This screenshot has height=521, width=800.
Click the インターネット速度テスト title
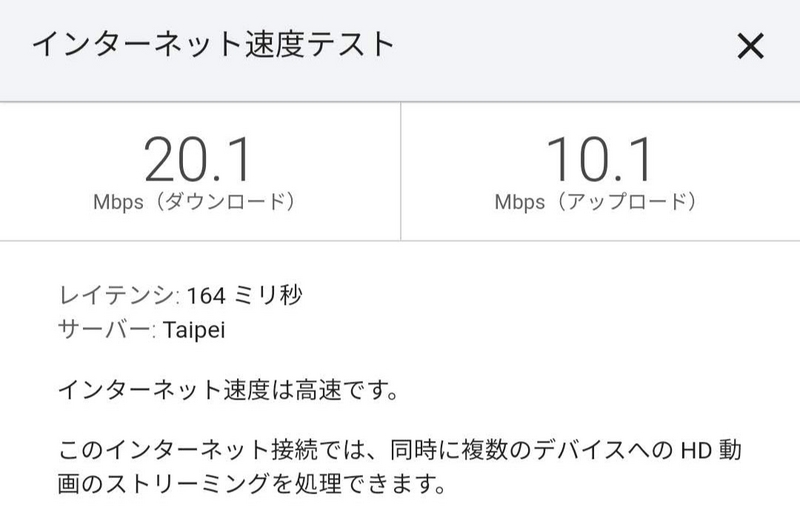tap(213, 44)
